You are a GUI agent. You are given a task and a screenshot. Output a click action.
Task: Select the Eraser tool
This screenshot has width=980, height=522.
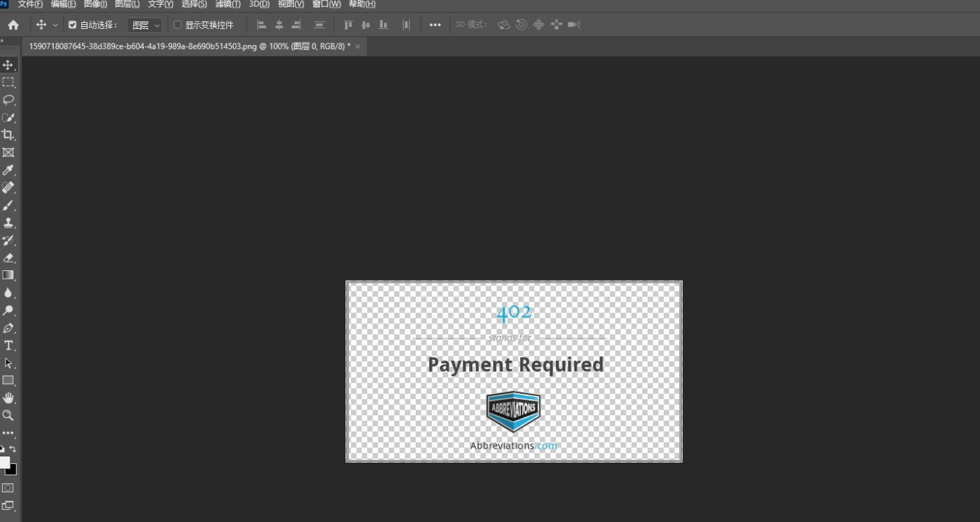pyautogui.click(x=8, y=258)
